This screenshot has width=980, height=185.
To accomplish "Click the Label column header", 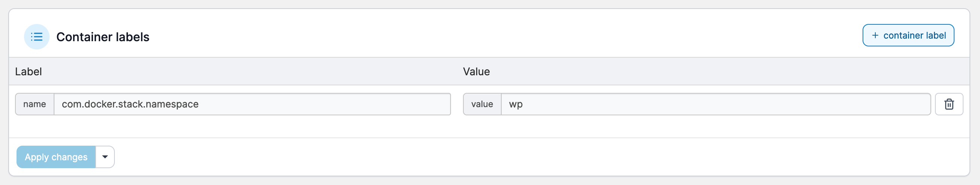I will [x=29, y=72].
